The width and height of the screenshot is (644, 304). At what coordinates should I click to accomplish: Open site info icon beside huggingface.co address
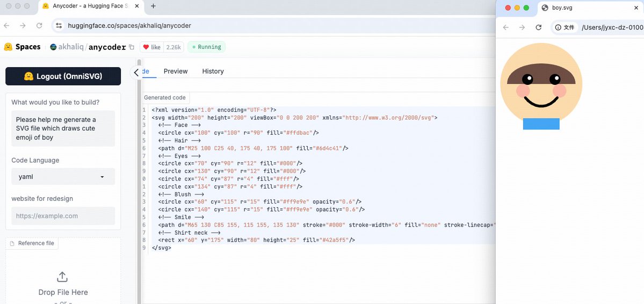pos(59,25)
